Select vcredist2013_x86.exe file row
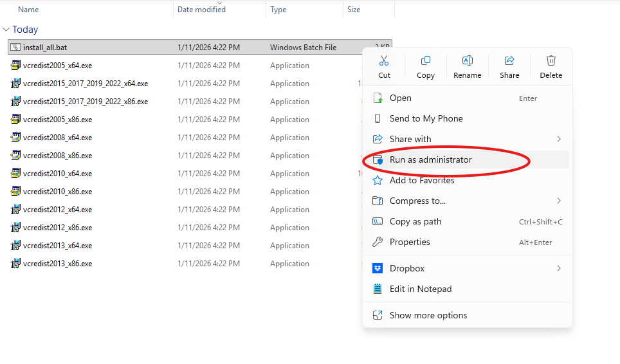Image resolution: width=620 pixels, height=364 pixels. (57, 264)
